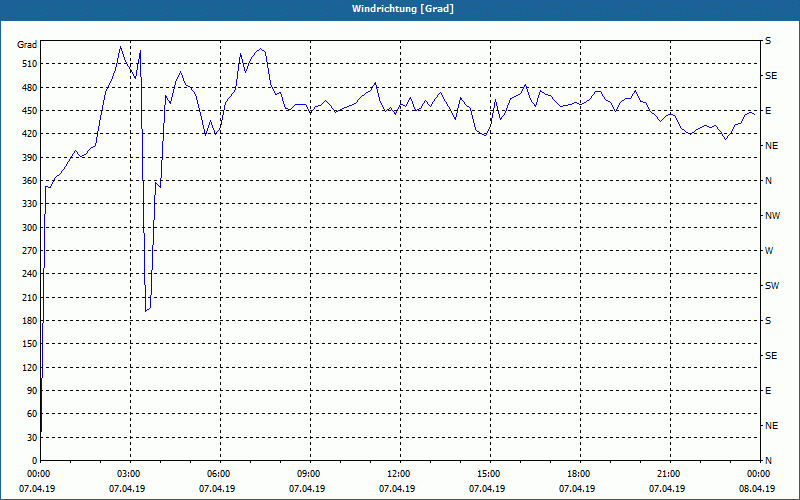Select the 21:00 time label

pyautogui.click(x=667, y=474)
